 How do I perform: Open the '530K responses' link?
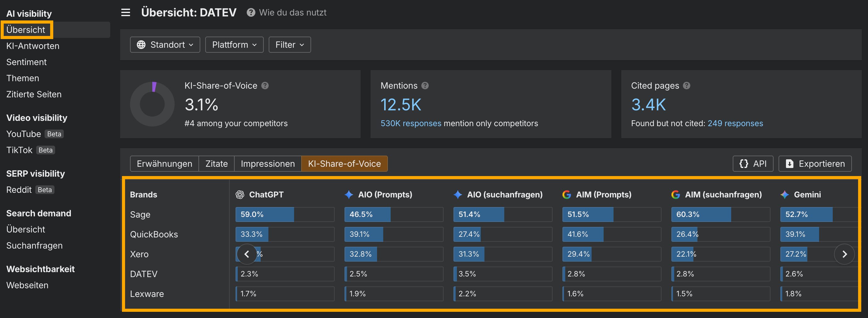click(411, 123)
